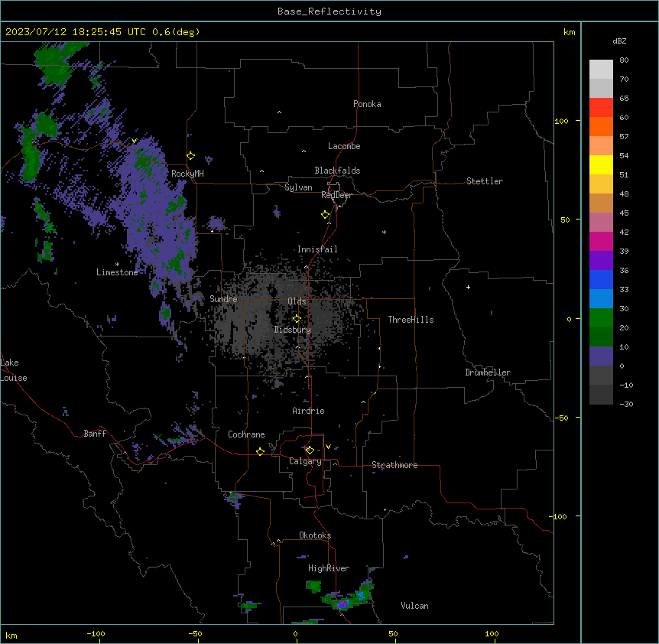Click the Lacombe town label
Viewport: 659px width, 644px height.
[x=344, y=146]
